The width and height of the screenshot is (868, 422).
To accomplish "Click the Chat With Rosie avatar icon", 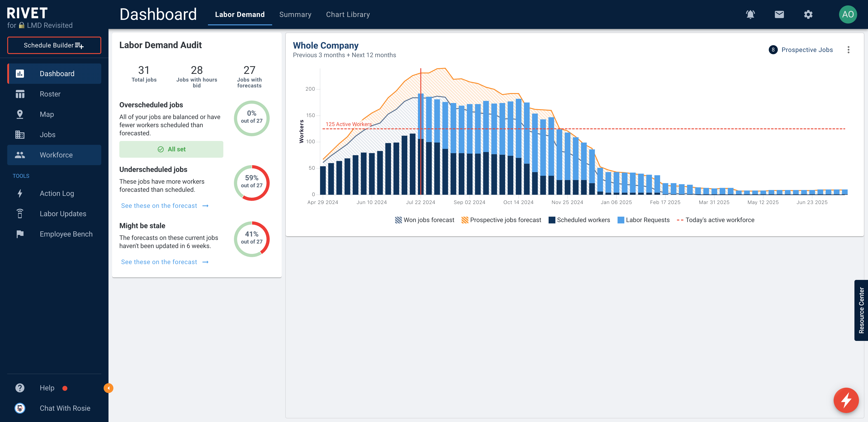I will pyautogui.click(x=20, y=408).
